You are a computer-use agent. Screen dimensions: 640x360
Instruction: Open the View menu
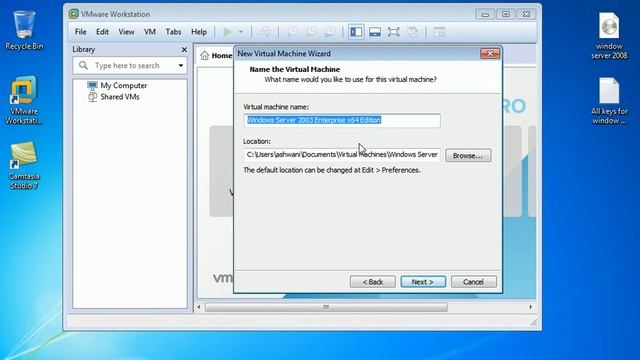126,32
